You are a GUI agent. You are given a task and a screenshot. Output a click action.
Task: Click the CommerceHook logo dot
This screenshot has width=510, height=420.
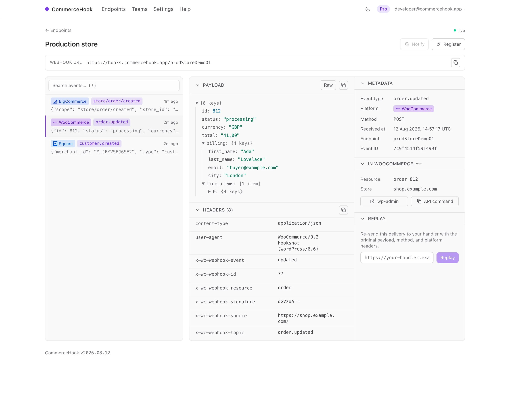coord(47,9)
